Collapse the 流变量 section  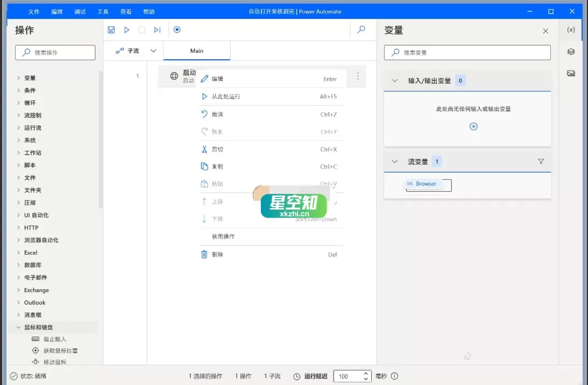tap(394, 161)
